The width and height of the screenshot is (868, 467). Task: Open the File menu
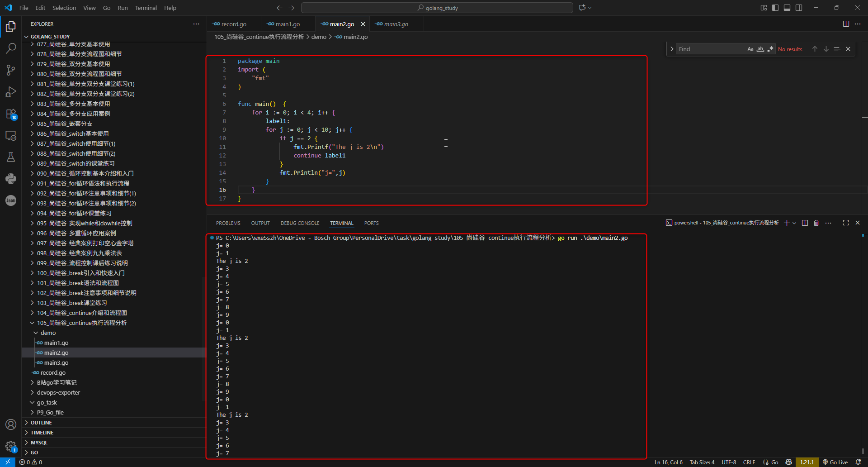24,8
